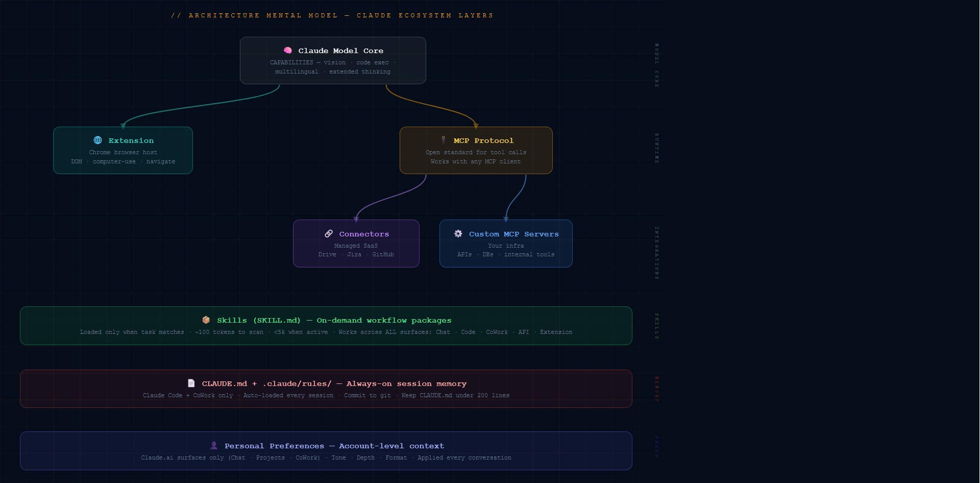Select the Claude Model Core title text
This screenshot has height=483, width=980.
340,51
